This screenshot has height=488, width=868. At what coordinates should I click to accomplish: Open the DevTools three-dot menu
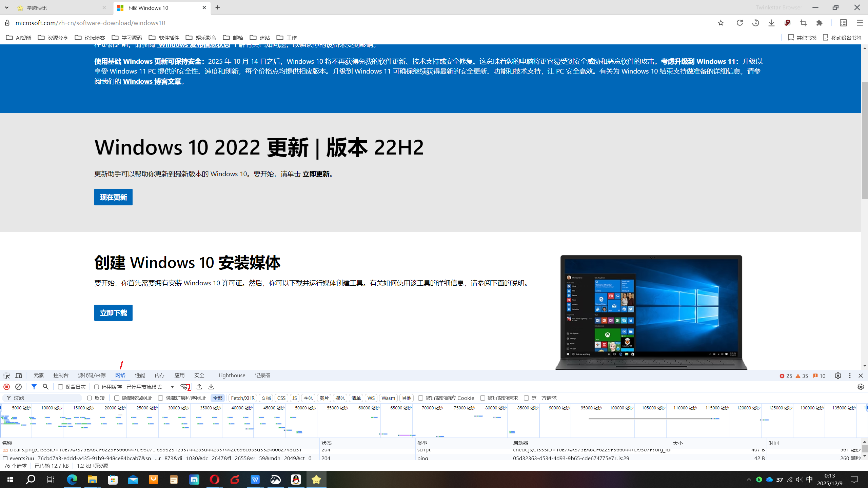[850, 375]
